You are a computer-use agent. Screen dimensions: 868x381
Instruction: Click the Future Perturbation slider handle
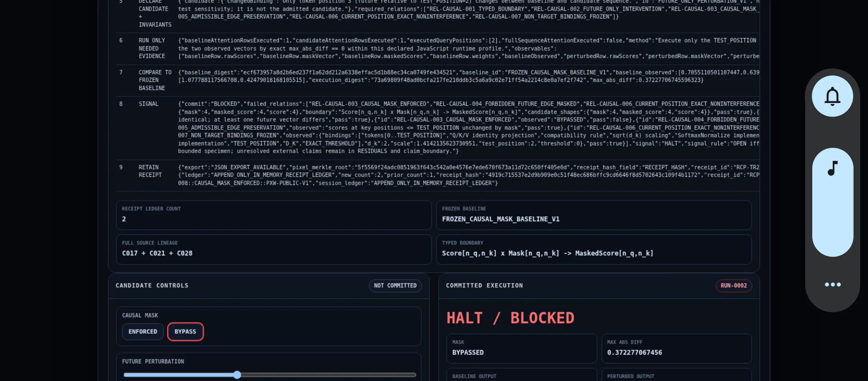[x=237, y=375]
